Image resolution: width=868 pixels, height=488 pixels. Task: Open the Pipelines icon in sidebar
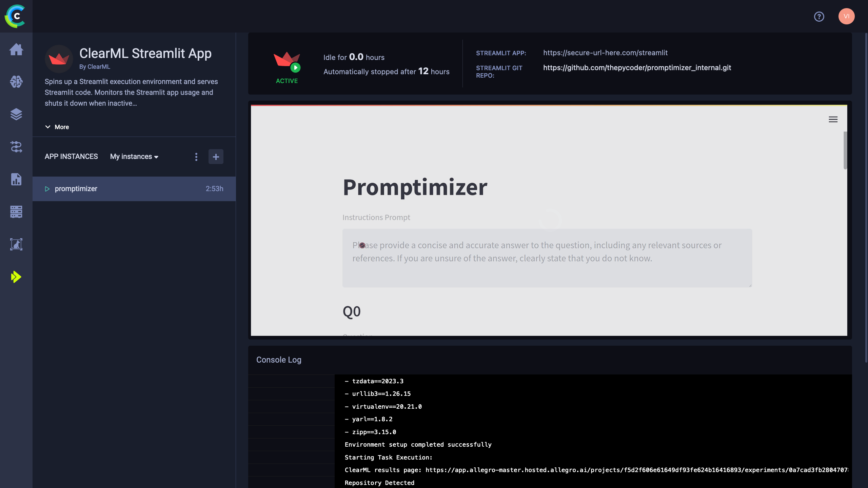pos(16,147)
